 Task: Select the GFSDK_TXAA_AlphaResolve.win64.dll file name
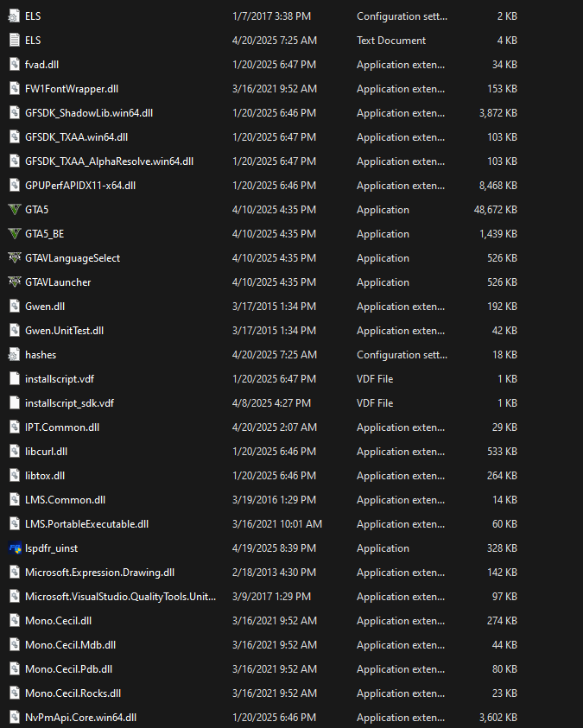pos(110,161)
